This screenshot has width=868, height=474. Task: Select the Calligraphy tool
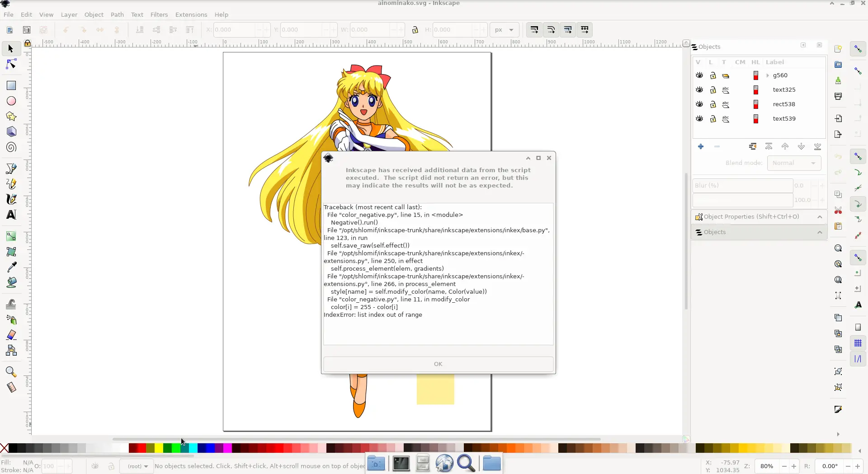pos(11,199)
